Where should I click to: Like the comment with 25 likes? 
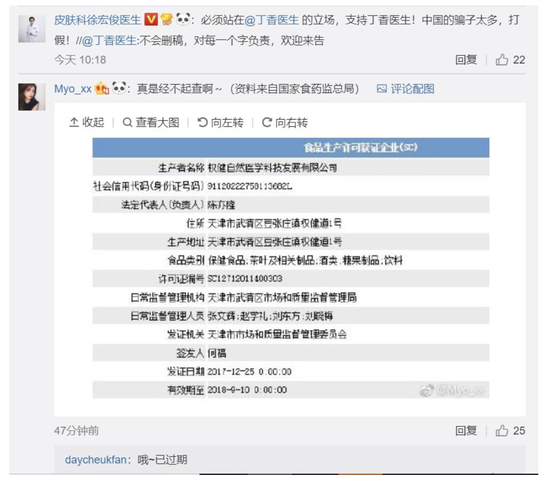pyautogui.click(x=510, y=431)
